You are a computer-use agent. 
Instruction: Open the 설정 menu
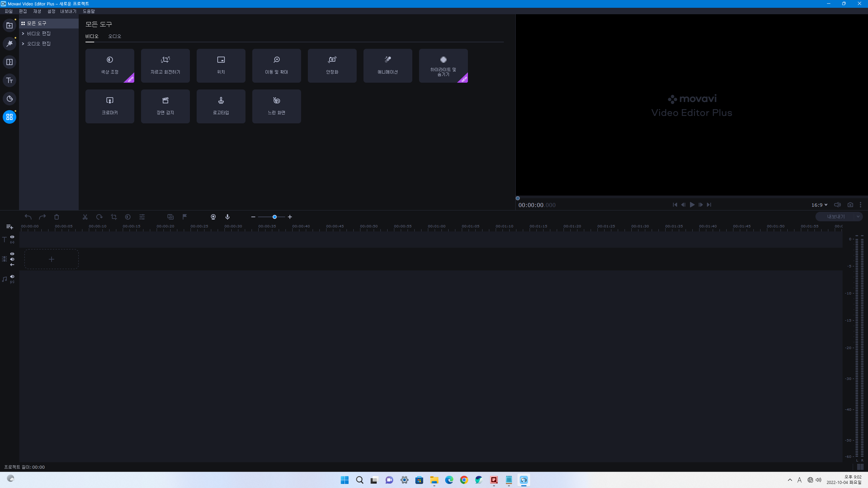pos(51,11)
